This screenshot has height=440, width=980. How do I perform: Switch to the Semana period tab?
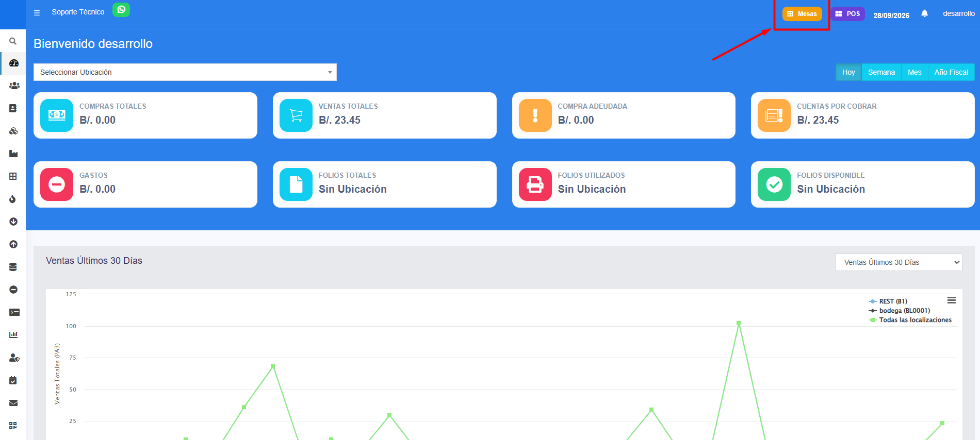click(881, 72)
